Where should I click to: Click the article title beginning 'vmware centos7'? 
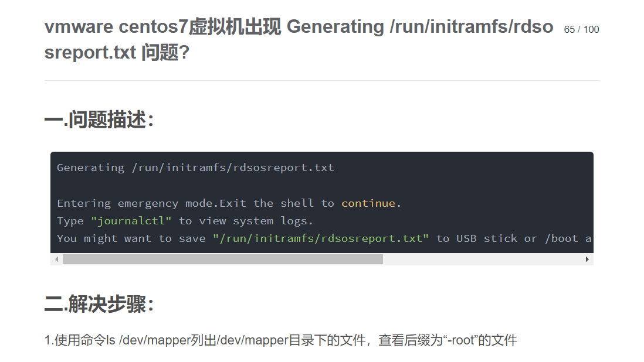point(299,39)
